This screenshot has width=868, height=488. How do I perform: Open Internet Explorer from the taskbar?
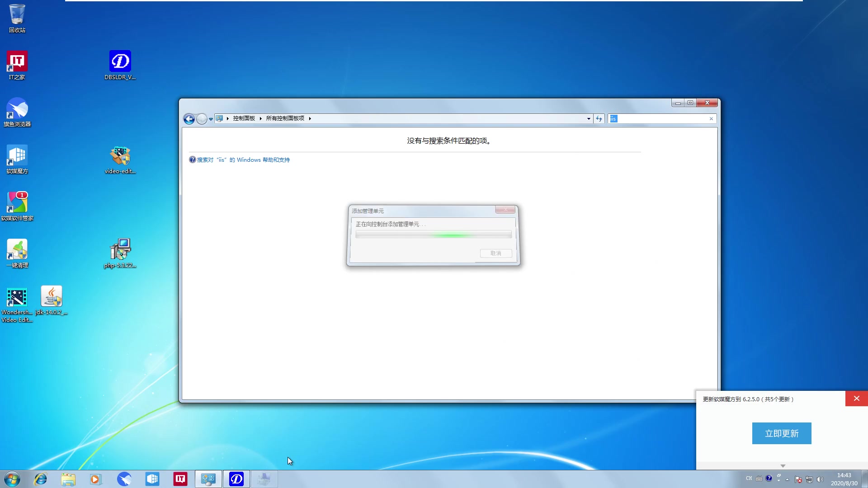coord(41,479)
